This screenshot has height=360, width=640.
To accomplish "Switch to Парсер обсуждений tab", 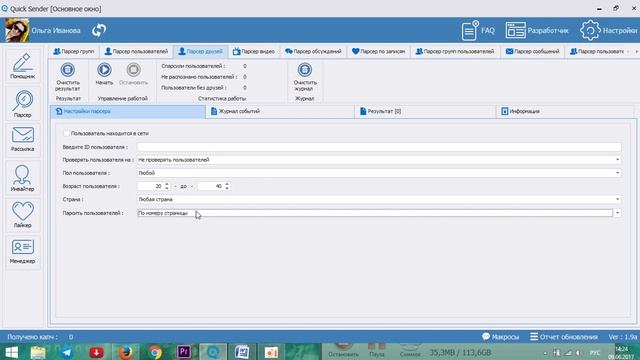I will 313,51.
